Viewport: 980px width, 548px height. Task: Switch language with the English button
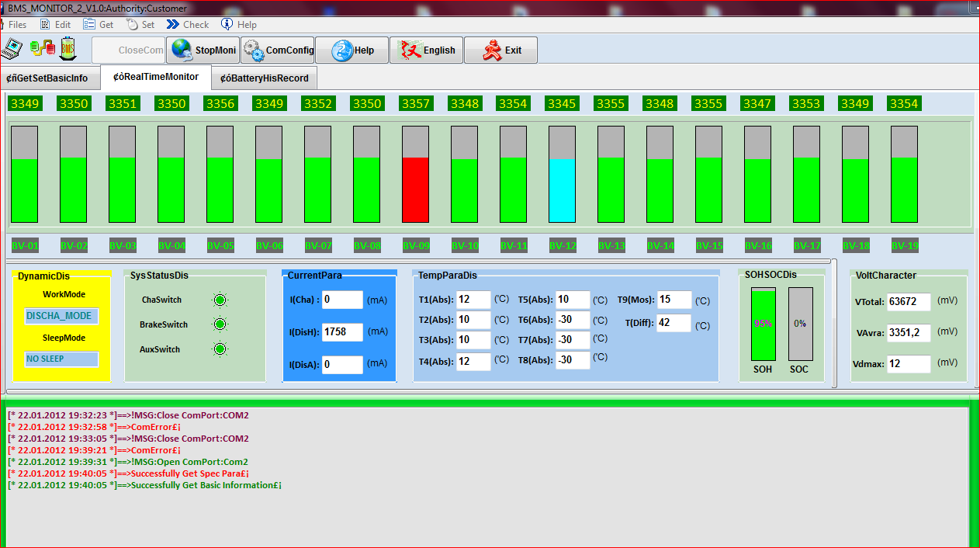[426, 50]
